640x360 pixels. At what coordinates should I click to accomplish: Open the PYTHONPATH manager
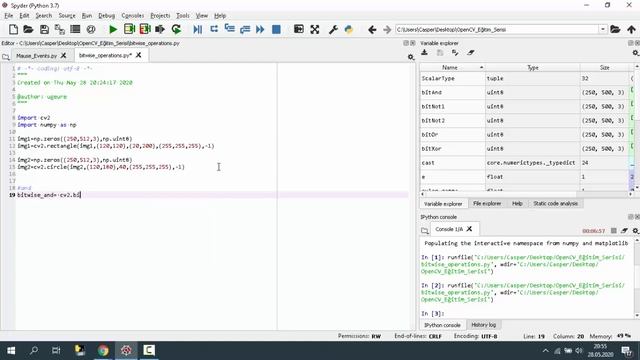coord(349,29)
